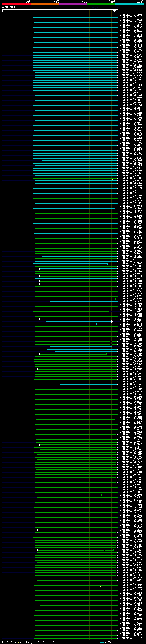This screenshot has height=644, width=146.
Task: Open hit UniRef100_A5Z287
Action: [x=131, y=347]
